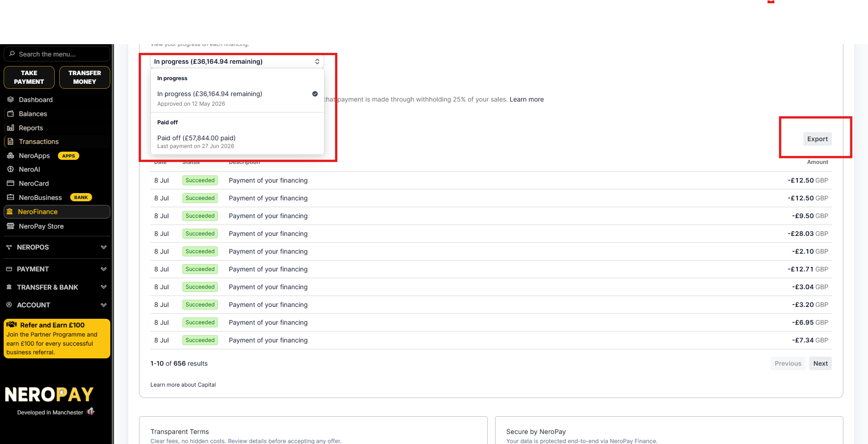Viewport: 868px width, 444px height.
Task: Click the NeroPay Store shop icon
Action: [x=10, y=226]
